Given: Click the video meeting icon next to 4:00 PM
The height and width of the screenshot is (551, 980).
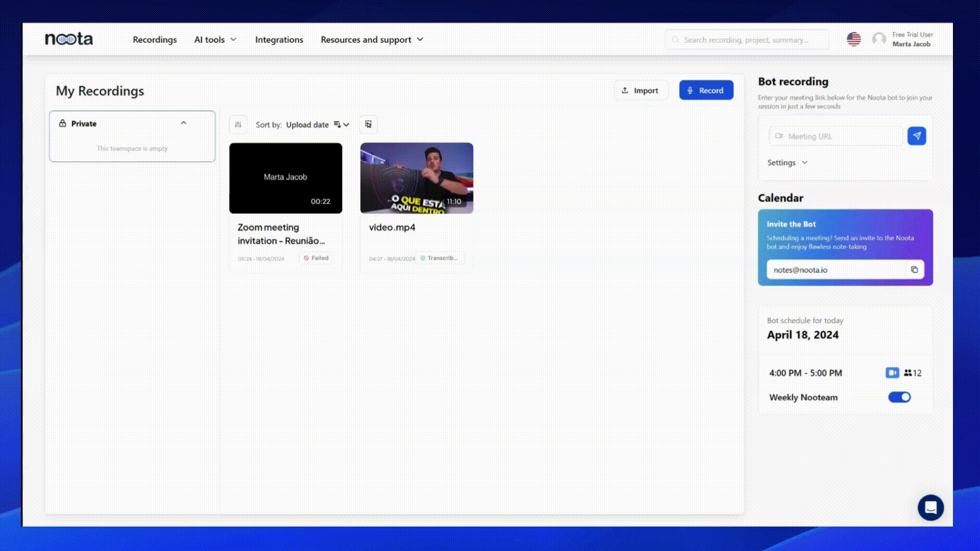Looking at the screenshot, I should pos(892,373).
